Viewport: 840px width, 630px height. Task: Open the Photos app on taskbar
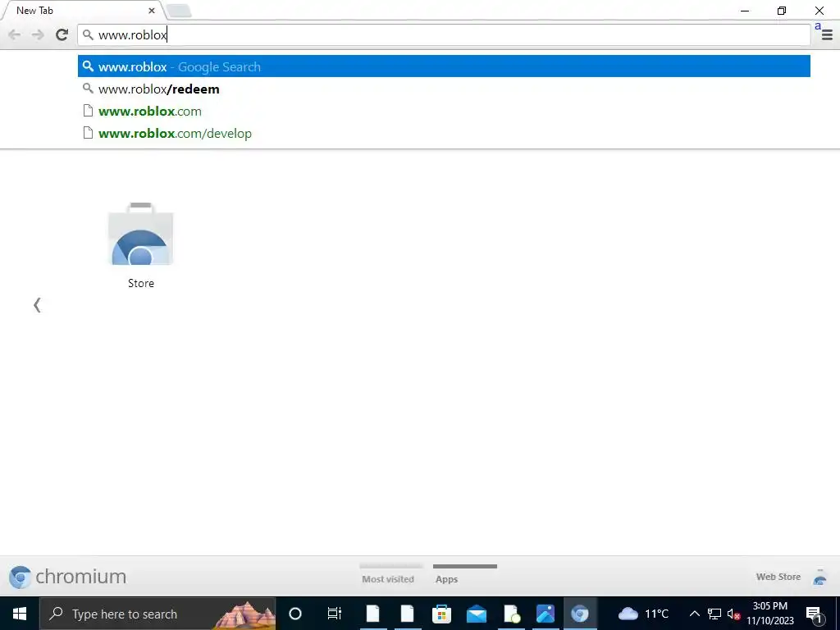[x=545, y=614]
